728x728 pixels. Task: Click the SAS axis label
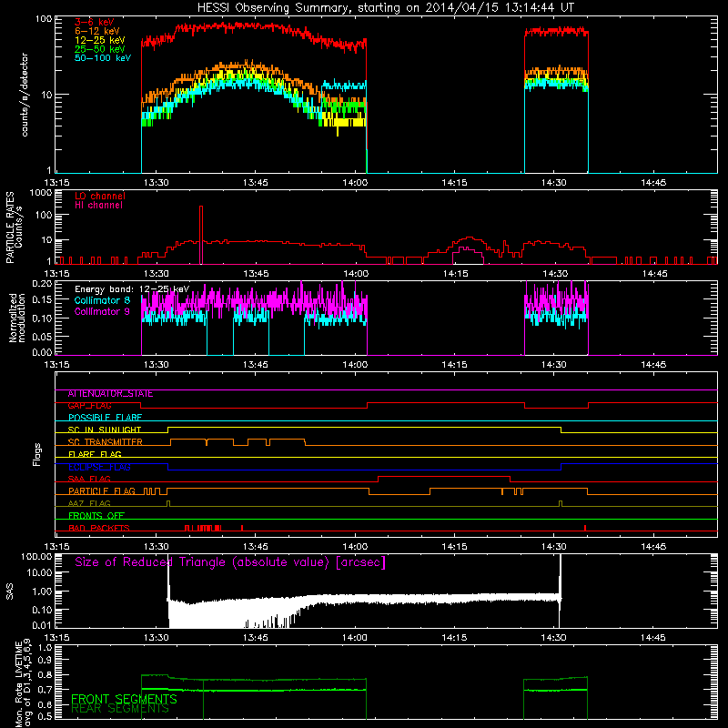tap(9, 592)
